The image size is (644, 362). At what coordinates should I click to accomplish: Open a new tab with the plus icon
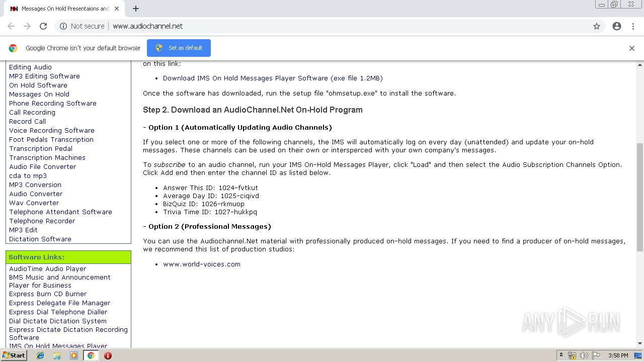136,9
